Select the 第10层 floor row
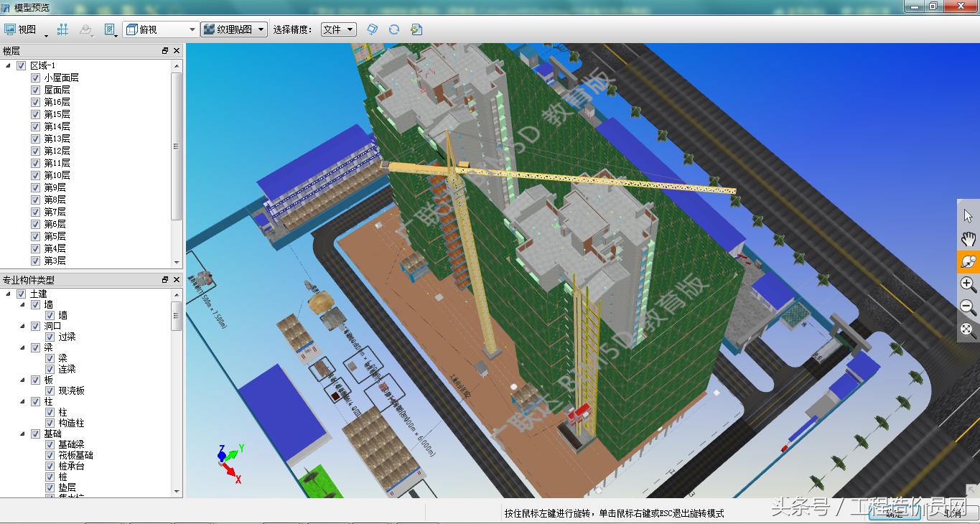 point(57,175)
